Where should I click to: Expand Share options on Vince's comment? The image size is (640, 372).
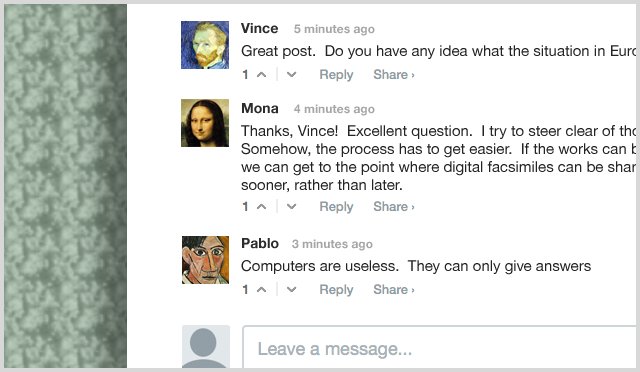pos(394,75)
